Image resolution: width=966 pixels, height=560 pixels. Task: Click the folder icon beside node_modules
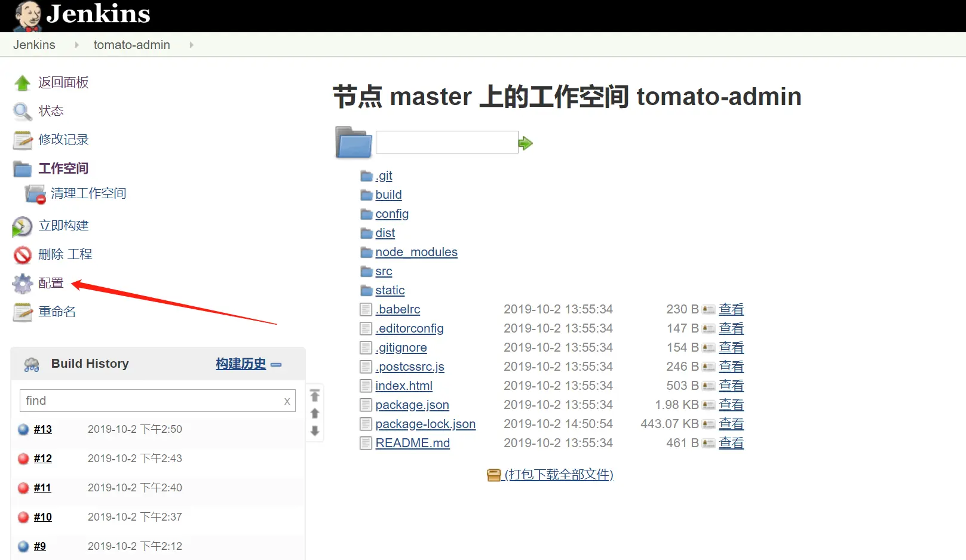367,253
